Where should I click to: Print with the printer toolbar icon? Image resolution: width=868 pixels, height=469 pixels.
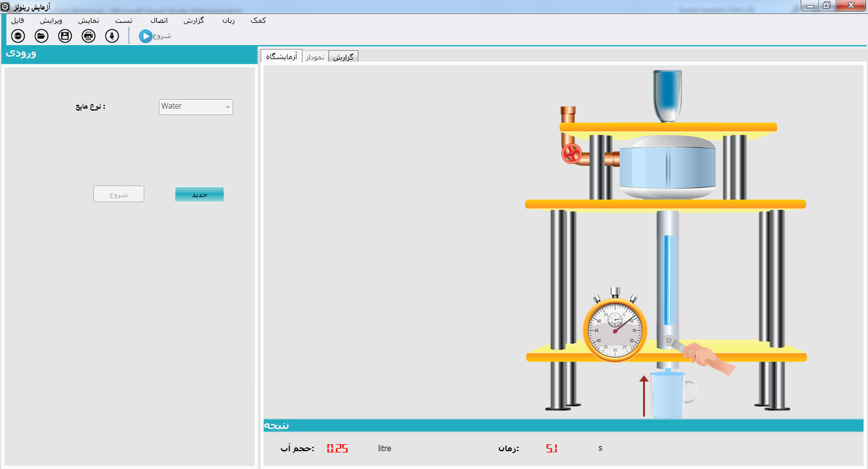88,36
